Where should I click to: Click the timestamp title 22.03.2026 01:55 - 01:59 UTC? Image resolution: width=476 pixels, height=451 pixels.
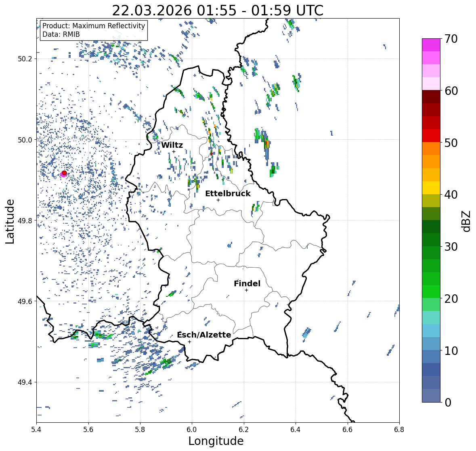(218, 10)
